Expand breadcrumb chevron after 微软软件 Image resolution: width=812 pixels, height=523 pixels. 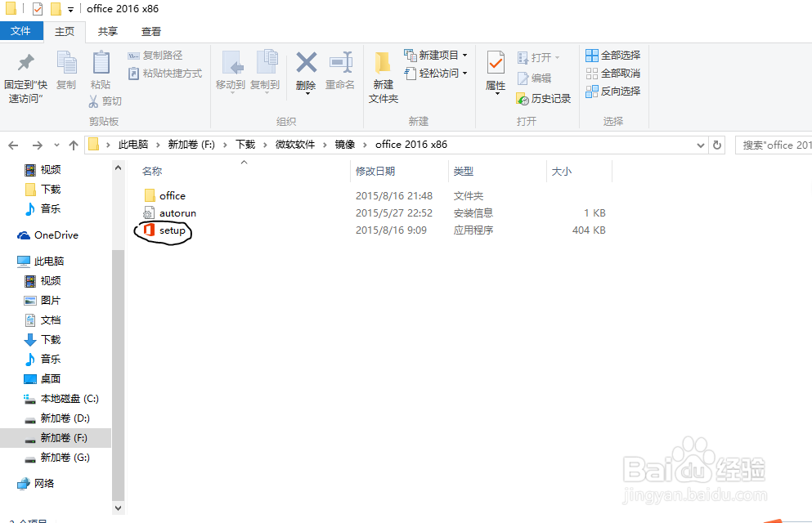pyautogui.click(x=325, y=145)
